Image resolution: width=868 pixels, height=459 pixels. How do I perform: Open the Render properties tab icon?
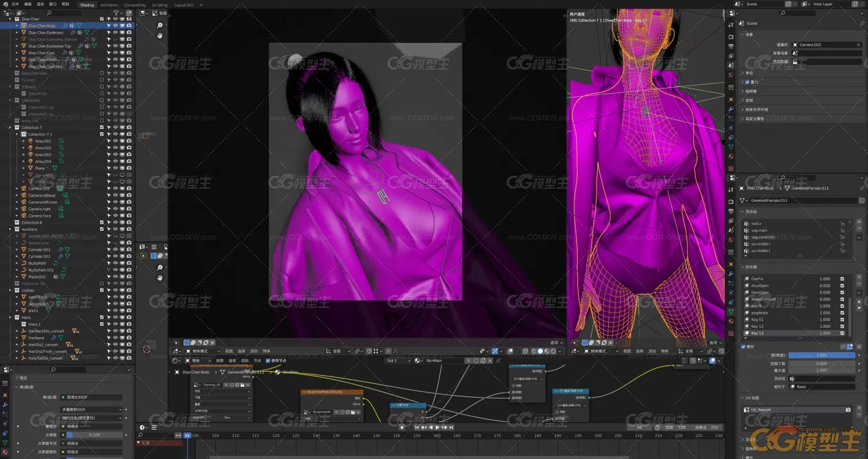click(x=731, y=36)
